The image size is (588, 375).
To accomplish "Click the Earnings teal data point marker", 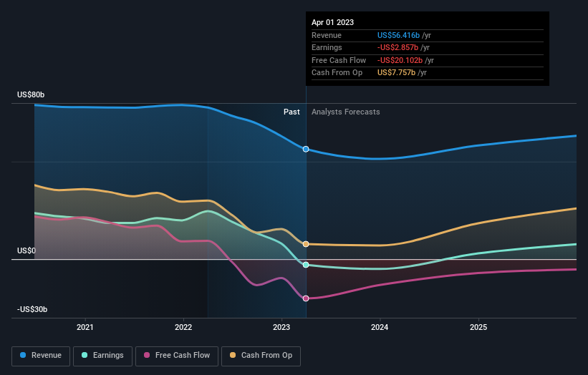I will tap(306, 265).
